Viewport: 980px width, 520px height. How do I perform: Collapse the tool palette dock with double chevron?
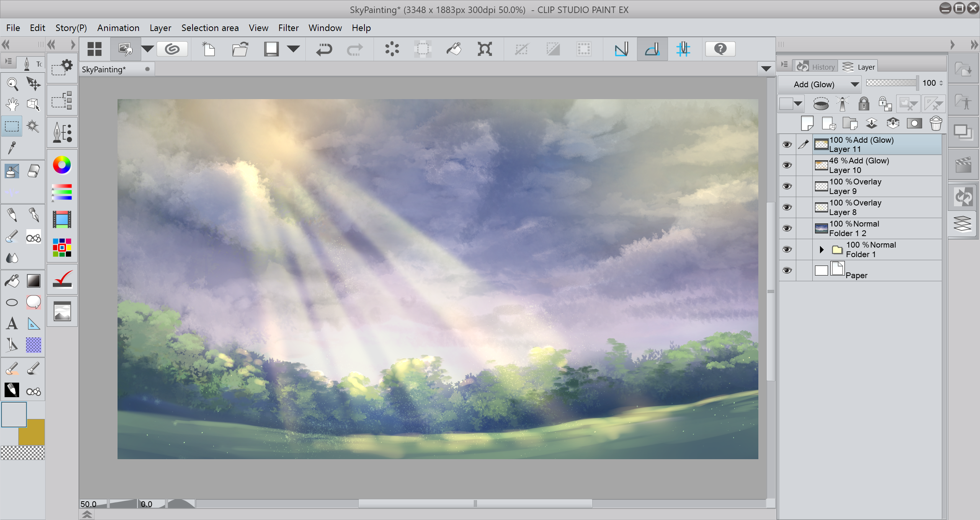[6, 45]
